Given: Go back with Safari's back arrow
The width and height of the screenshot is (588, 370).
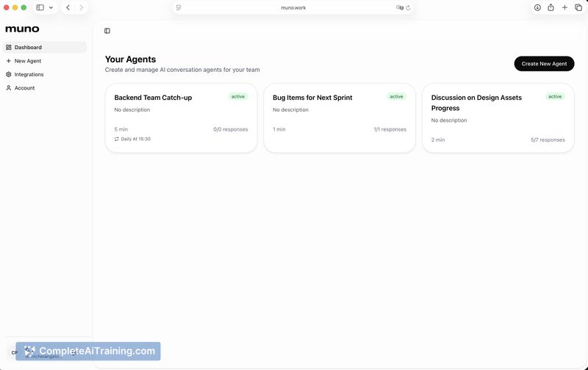Looking at the screenshot, I should [68, 7].
